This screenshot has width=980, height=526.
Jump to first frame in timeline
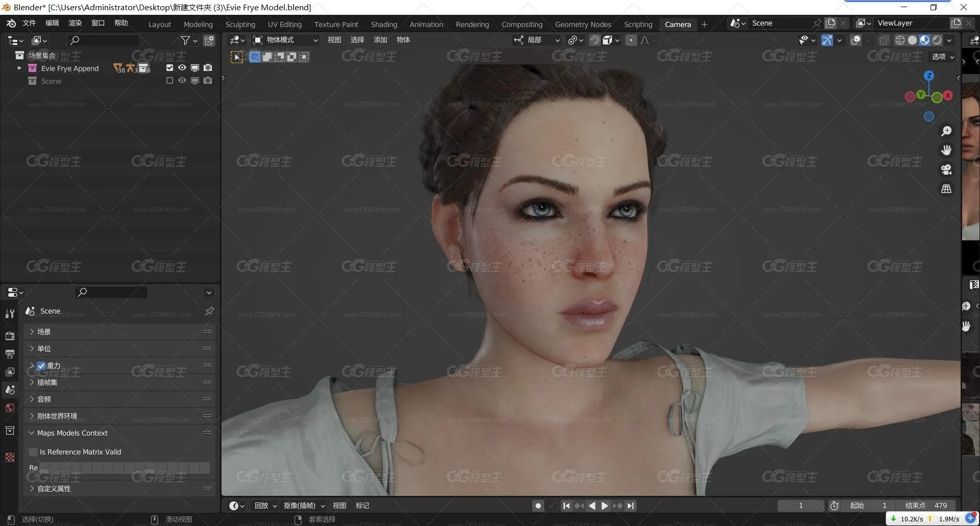(x=566, y=506)
